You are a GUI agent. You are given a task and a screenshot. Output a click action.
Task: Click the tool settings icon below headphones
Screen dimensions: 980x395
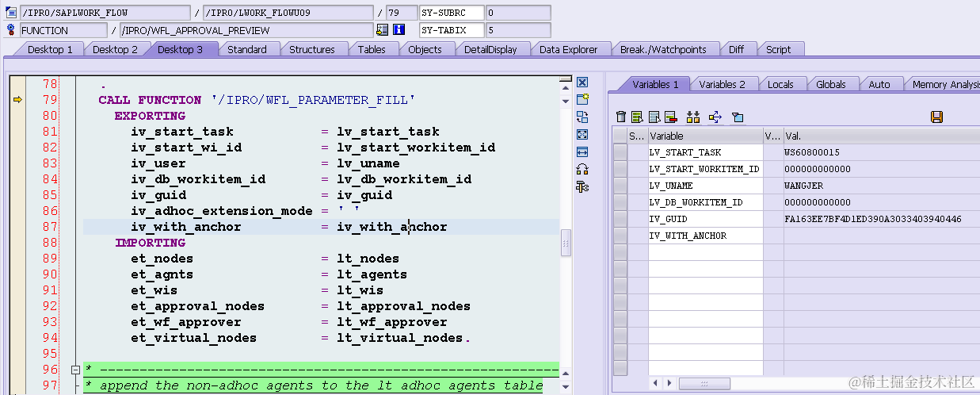coord(582,186)
